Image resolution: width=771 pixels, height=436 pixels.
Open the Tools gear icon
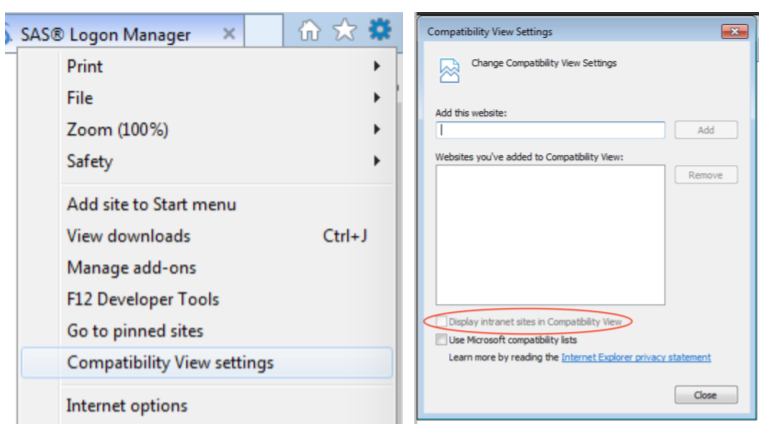(379, 32)
